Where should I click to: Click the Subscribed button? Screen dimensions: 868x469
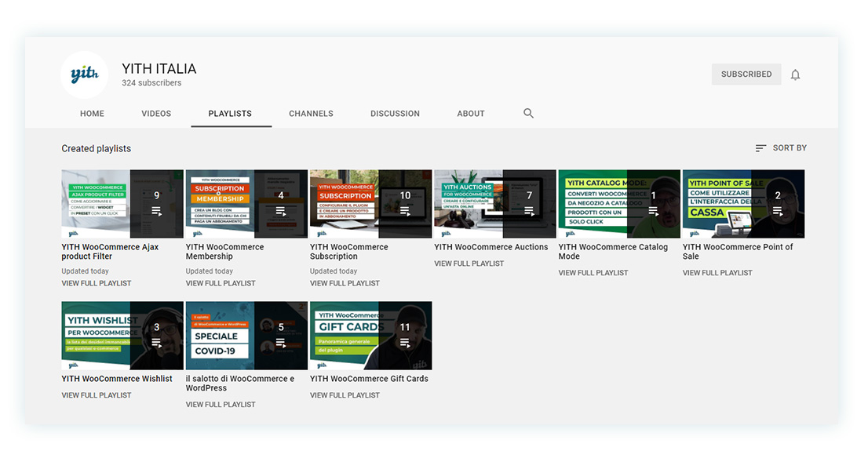point(746,74)
